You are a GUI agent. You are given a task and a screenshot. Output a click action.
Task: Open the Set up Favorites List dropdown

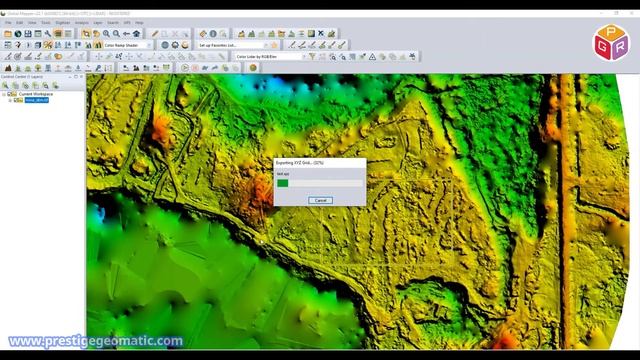coord(233,45)
